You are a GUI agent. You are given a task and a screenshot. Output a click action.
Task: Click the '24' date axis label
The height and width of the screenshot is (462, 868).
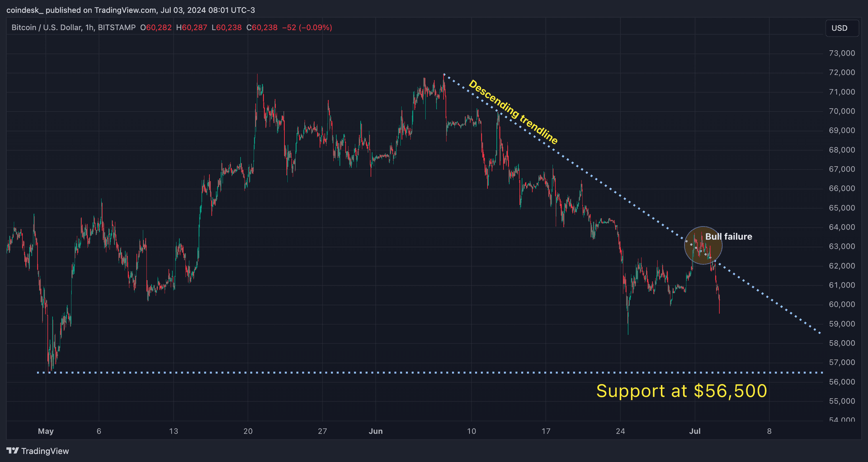620,431
